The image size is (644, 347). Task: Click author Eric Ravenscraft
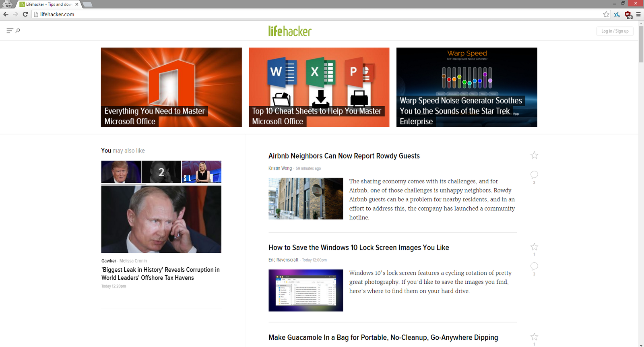(283, 260)
